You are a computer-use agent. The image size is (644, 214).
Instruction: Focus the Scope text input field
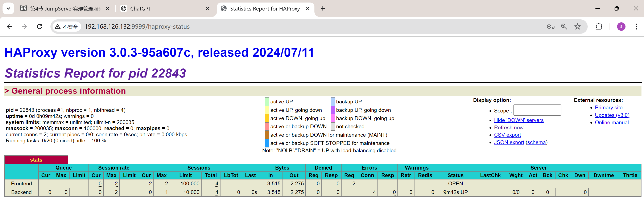537,110
